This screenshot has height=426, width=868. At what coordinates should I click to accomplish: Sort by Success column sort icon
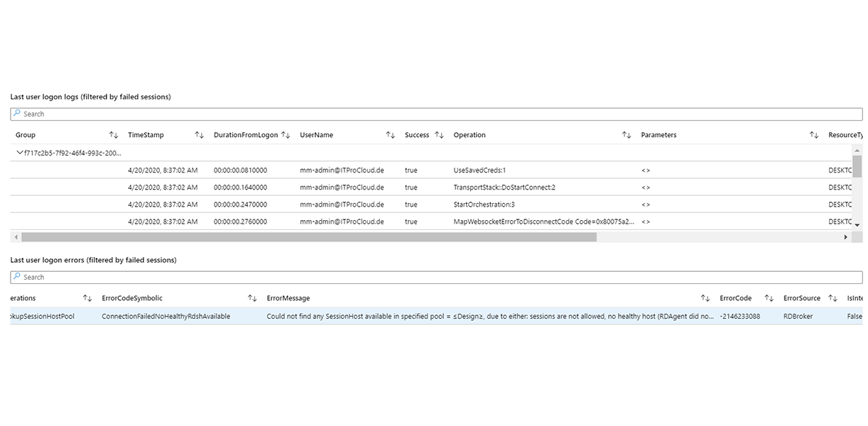point(439,135)
